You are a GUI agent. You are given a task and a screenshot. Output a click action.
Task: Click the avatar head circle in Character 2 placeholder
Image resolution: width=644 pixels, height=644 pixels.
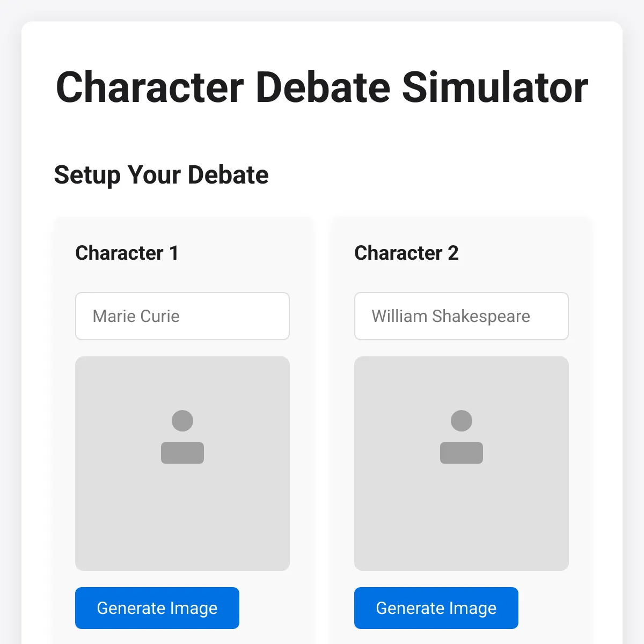pos(461,421)
